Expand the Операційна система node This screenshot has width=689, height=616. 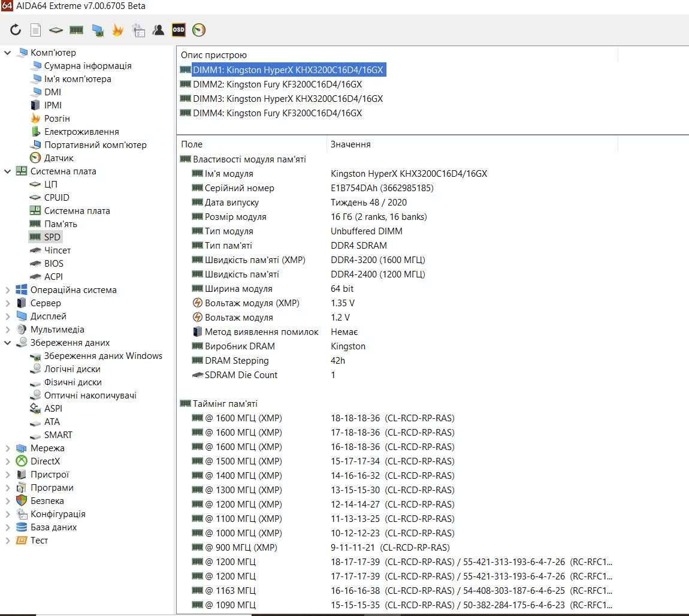pos(7,290)
